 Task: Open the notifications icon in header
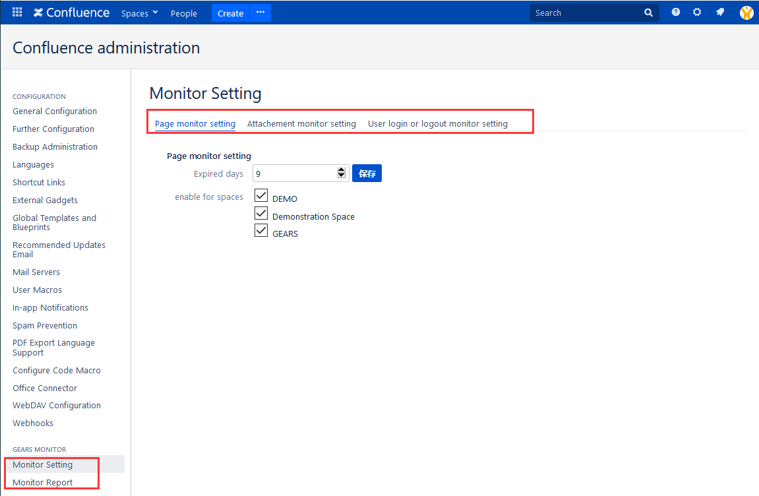(x=720, y=12)
